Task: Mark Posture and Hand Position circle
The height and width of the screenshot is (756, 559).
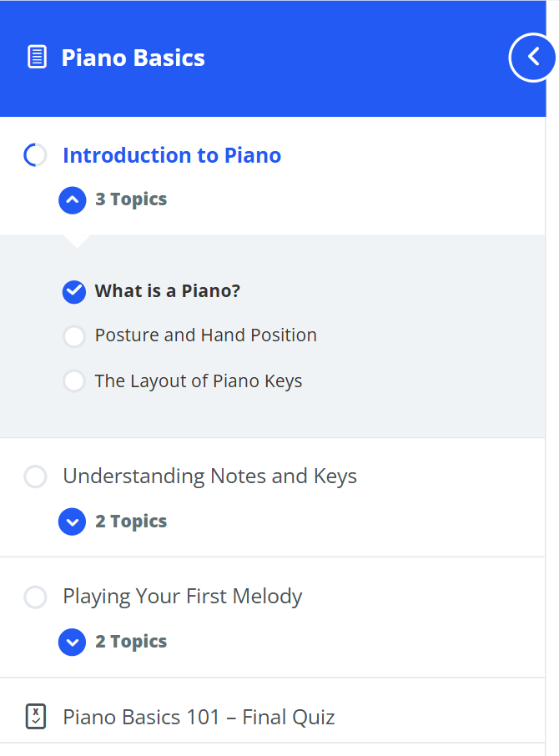Action: pos(74,335)
